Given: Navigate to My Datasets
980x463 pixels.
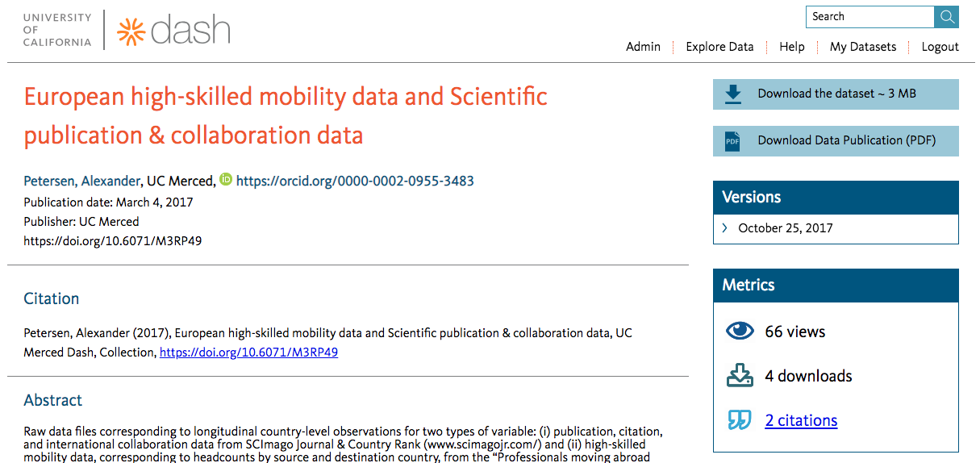Looking at the screenshot, I should click(862, 47).
